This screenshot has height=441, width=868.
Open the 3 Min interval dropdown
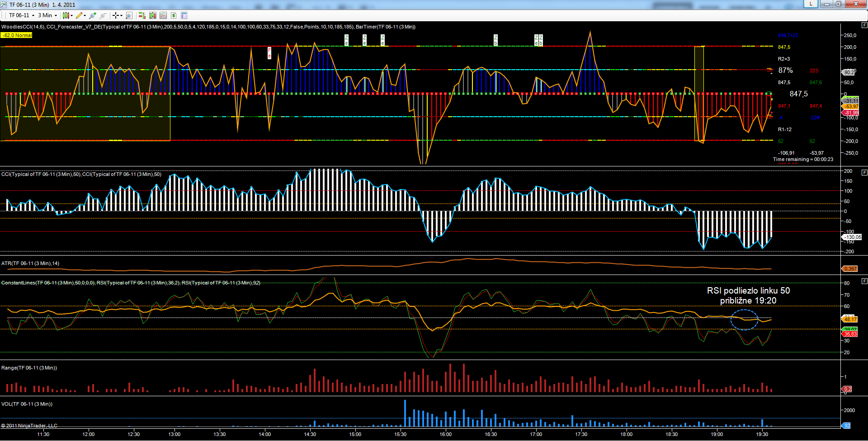click(x=47, y=15)
